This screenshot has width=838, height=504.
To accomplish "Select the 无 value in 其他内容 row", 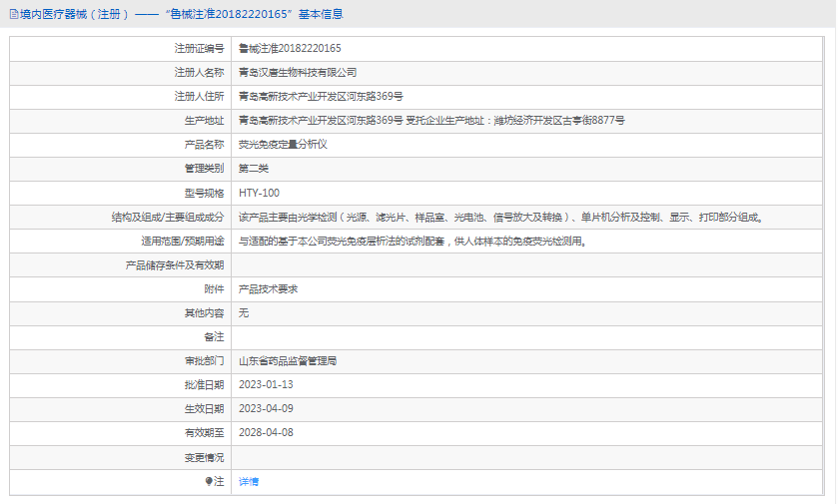I will pos(244,312).
